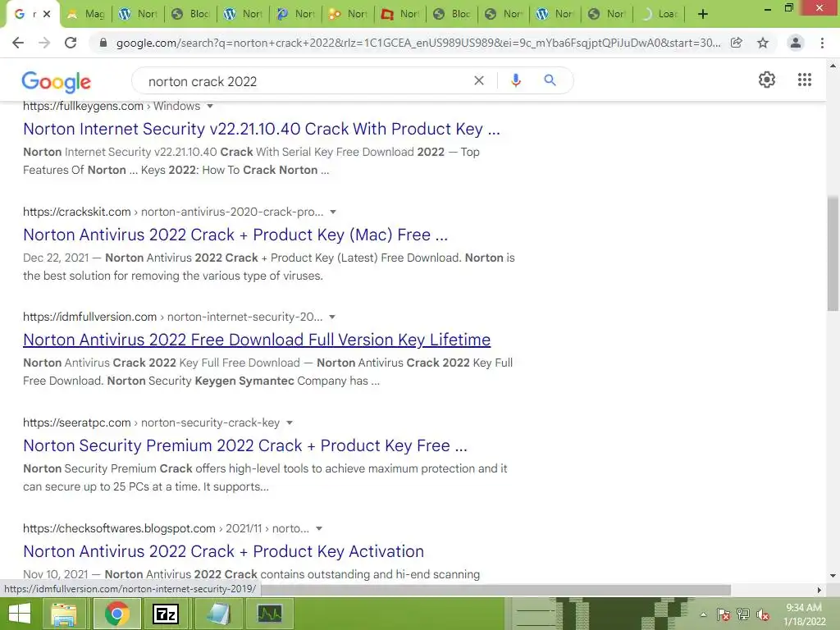Open the notepad app on taskbar
The height and width of the screenshot is (630, 840).
(218, 614)
